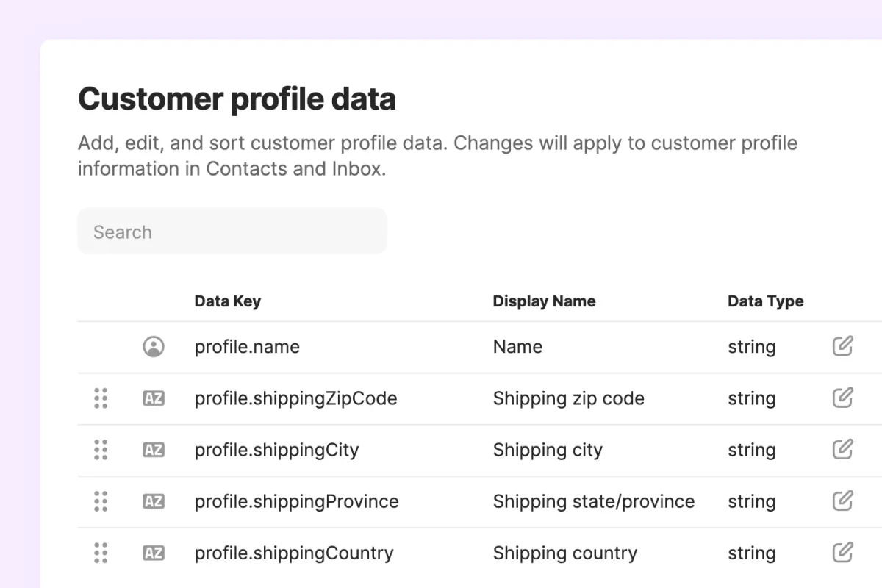Select the drag handle for profile.shippingProvince

coord(101,501)
